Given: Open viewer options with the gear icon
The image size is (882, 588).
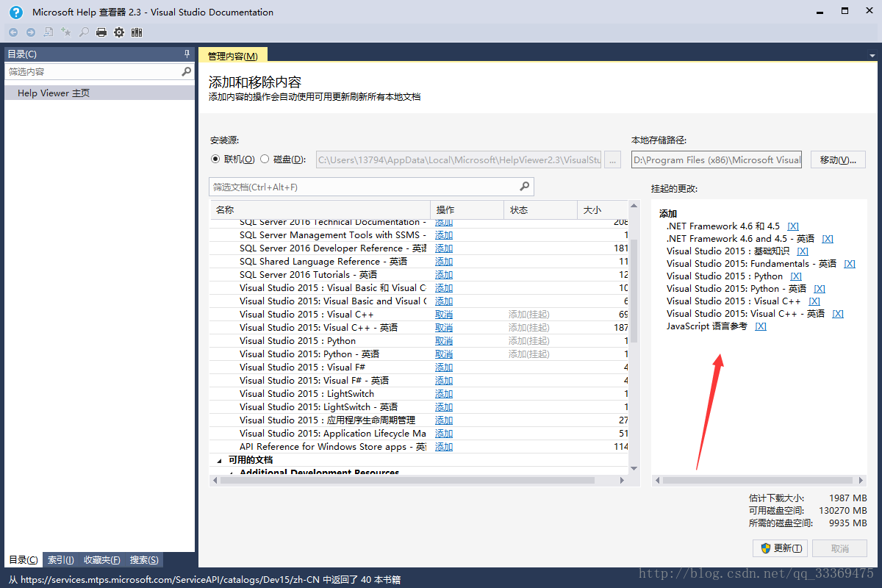Looking at the screenshot, I should [119, 32].
